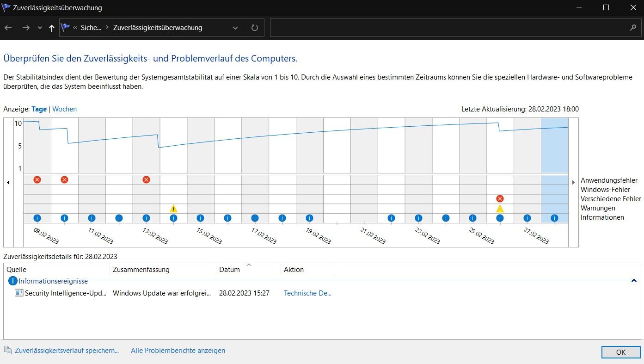Image resolution: width=644 pixels, height=364 pixels.
Task: Select the information icon for 19.02.2023
Action: tap(309, 218)
